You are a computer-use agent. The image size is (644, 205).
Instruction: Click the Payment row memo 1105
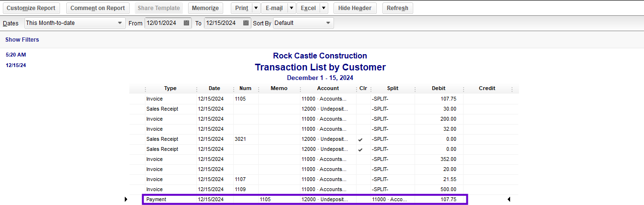tap(265, 199)
